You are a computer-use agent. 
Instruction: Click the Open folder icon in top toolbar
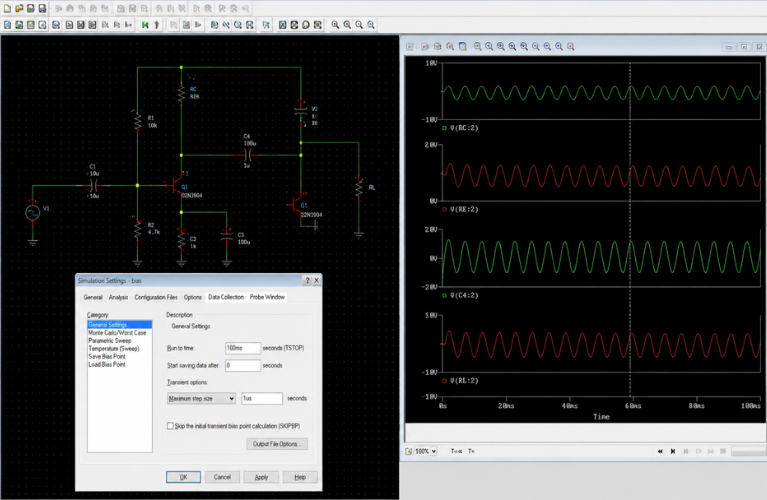19,8
